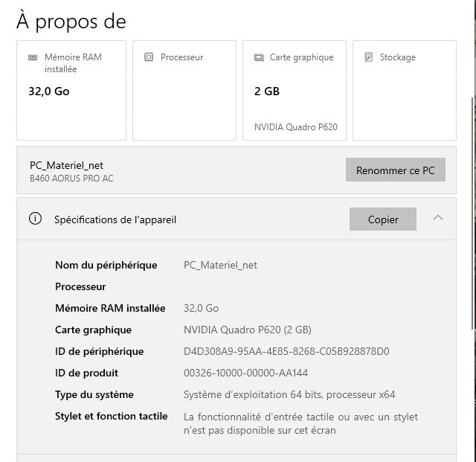Copy device specs with the Copier button
476x462 pixels.
(383, 219)
